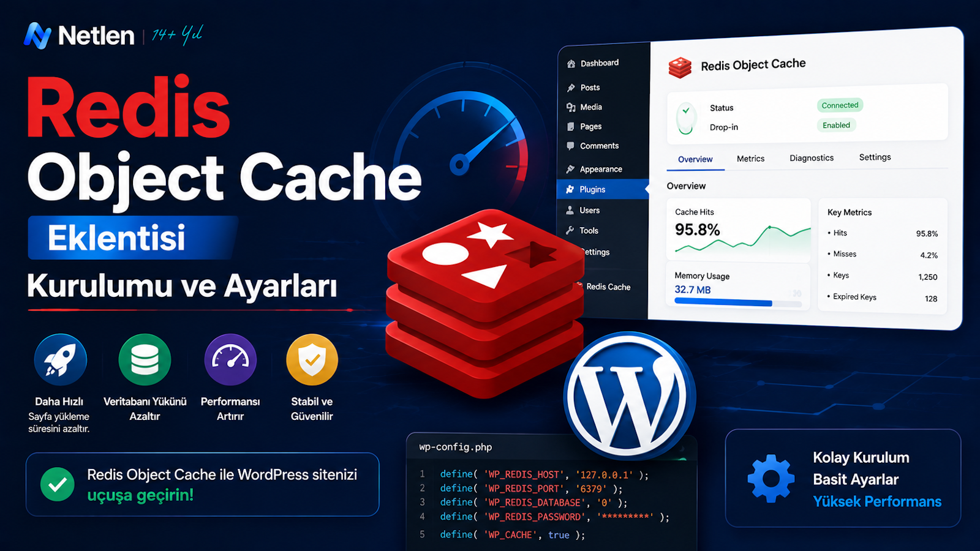Switch to the Diagnostics tab

pyautogui.click(x=812, y=158)
